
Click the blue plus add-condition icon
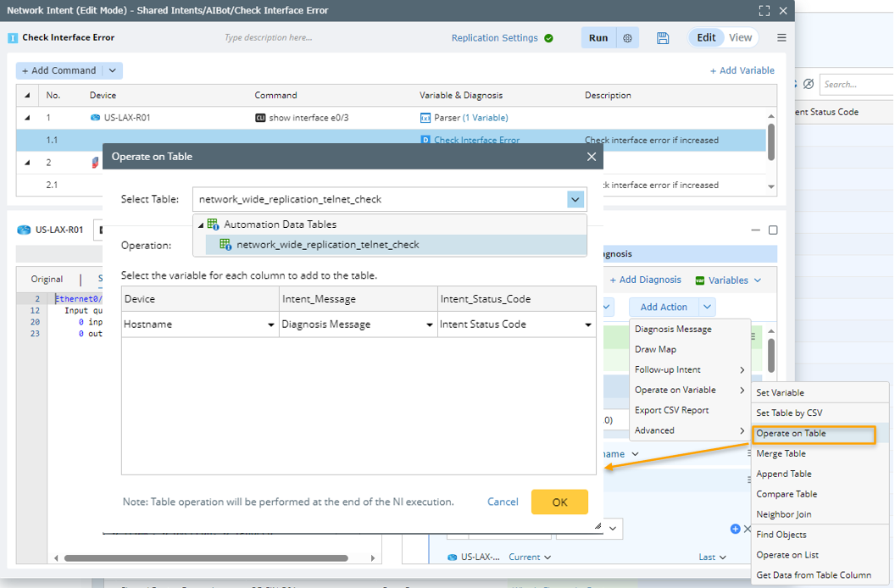click(x=735, y=529)
